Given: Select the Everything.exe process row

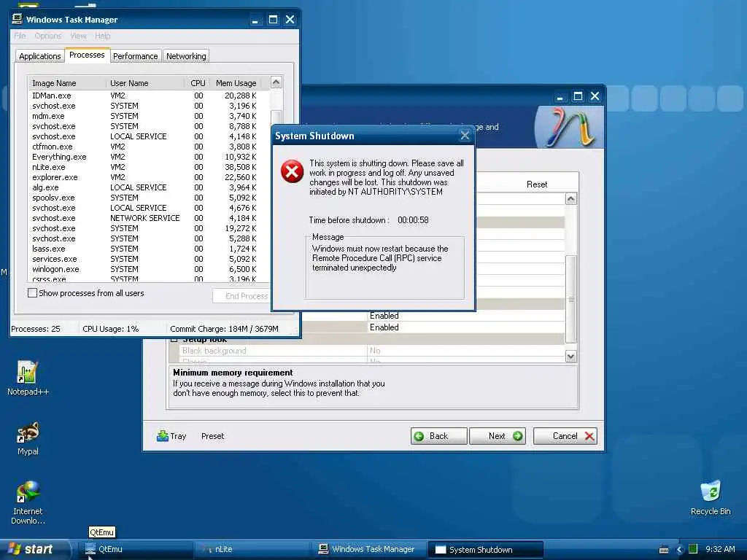Looking at the screenshot, I should coord(149,157).
